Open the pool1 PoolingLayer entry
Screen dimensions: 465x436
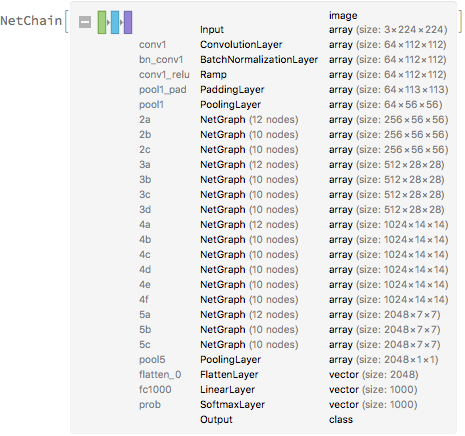(x=291, y=105)
